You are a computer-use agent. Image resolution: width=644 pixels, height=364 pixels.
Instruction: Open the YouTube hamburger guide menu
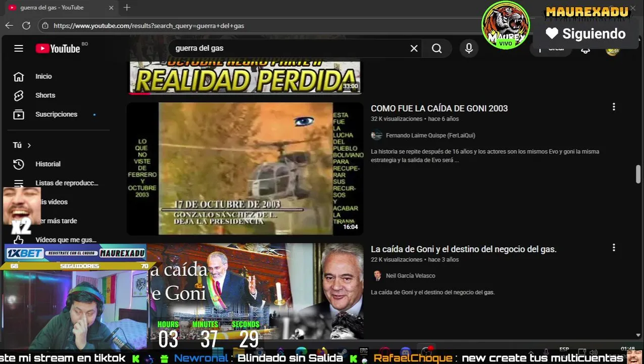pyautogui.click(x=19, y=49)
